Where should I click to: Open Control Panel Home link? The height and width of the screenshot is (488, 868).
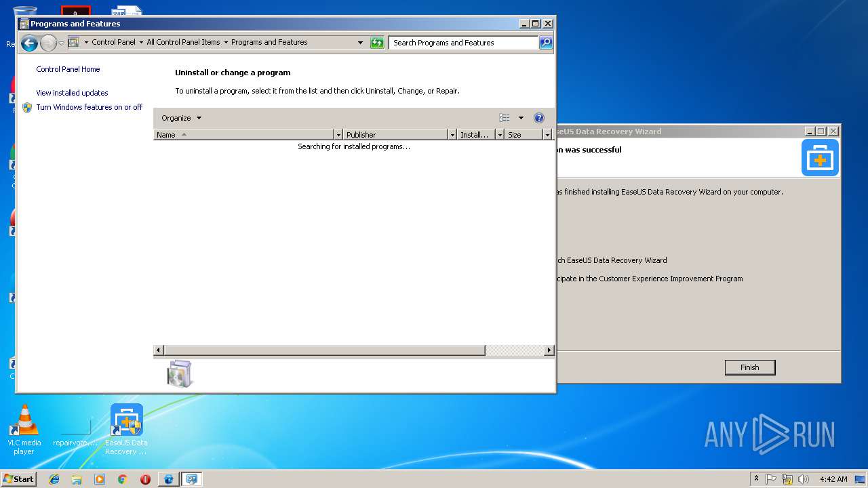(68, 69)
